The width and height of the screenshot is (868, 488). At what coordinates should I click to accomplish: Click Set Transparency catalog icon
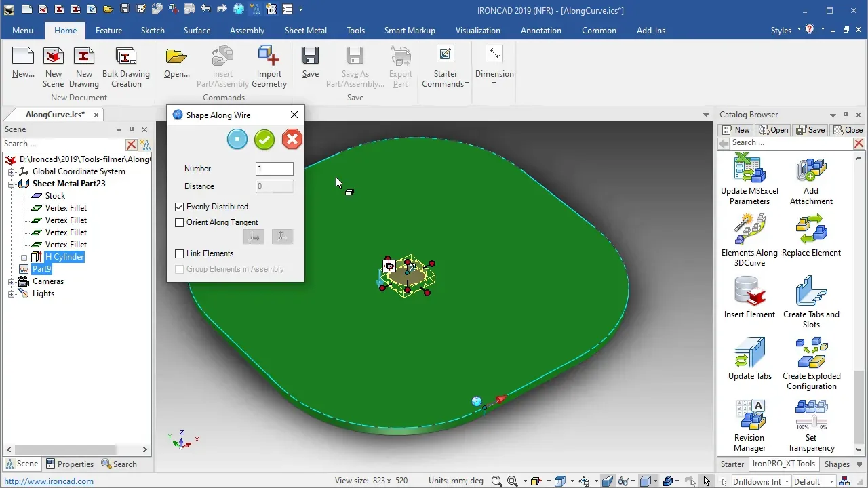pos(812,414)
